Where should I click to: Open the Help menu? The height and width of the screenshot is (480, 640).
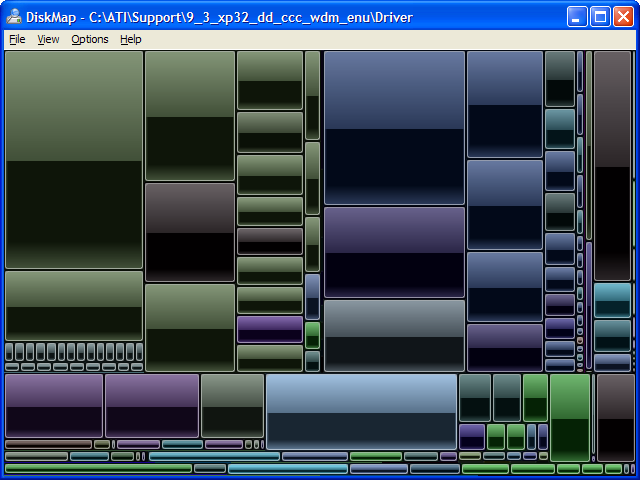[x=131, y=39]
